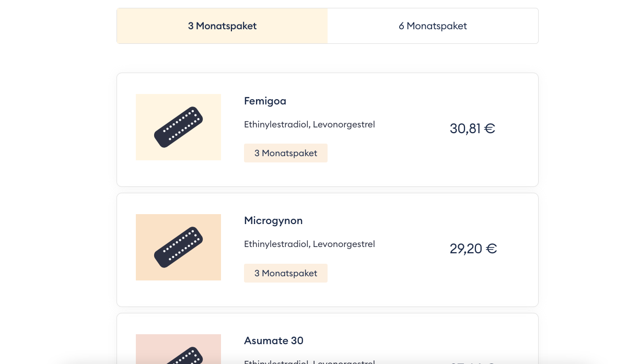
Task: Click the Microgynon pill strip icon
Action: point(178,248)
